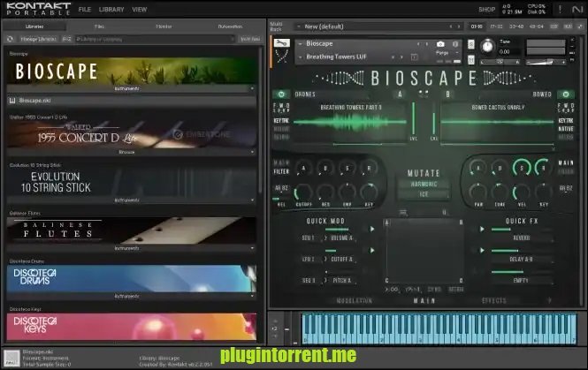Open the FILE menu
Image resolution: width=588 pixels, height=370 pixels.
coord(84,10)
